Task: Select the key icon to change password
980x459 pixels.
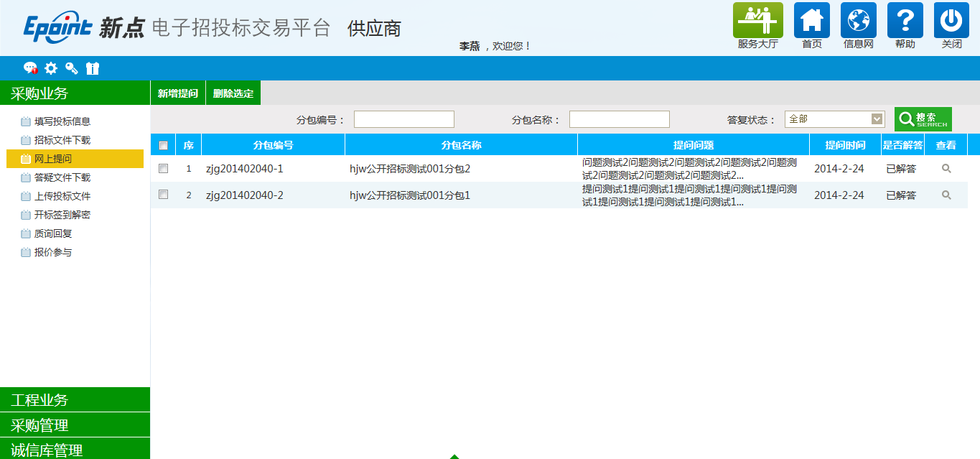Action: 71,68
